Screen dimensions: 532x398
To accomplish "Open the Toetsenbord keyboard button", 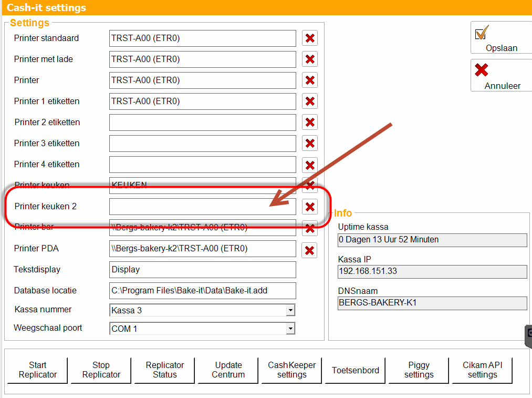I will click(x=355, y=370).
